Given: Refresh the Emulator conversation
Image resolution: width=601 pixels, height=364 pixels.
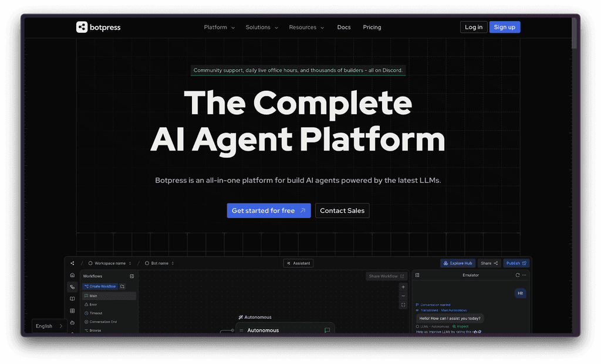Looking at the screenshot, I should [517, 275].
